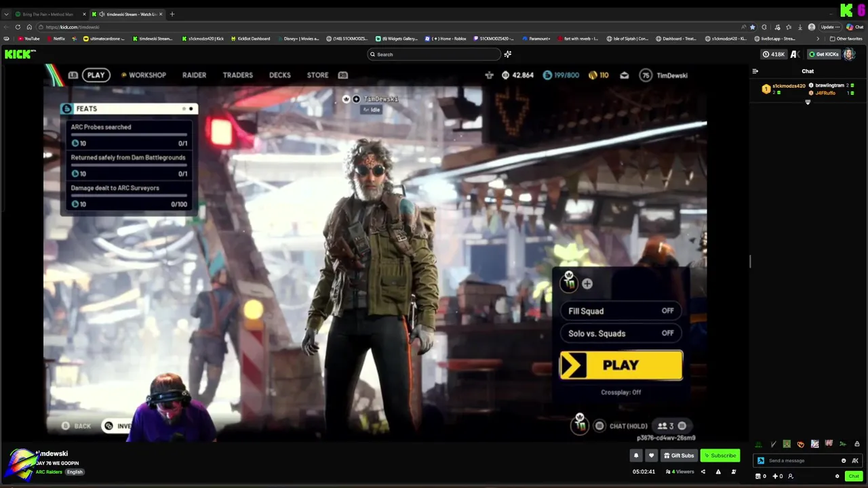Toggle the Fill Squad OFF setting

[x=621, y=311]
